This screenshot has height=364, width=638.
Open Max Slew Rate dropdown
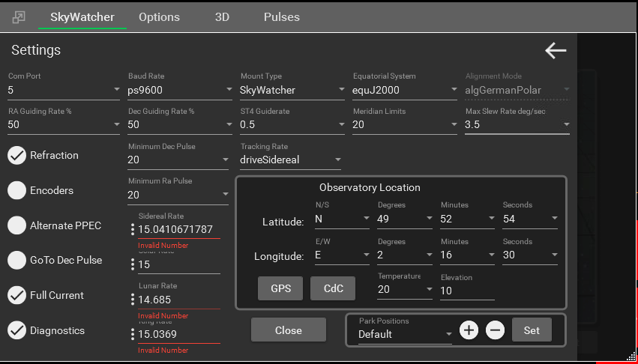click(517, 124)
